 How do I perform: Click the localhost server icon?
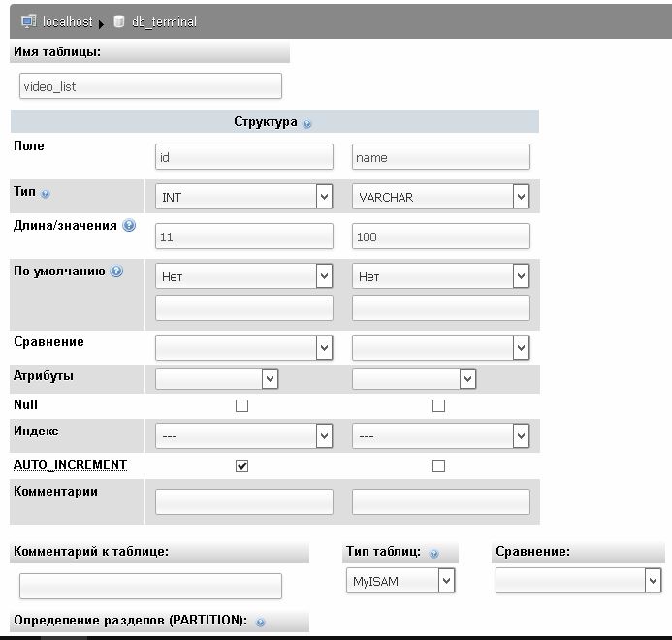click(x=27, y=20)
